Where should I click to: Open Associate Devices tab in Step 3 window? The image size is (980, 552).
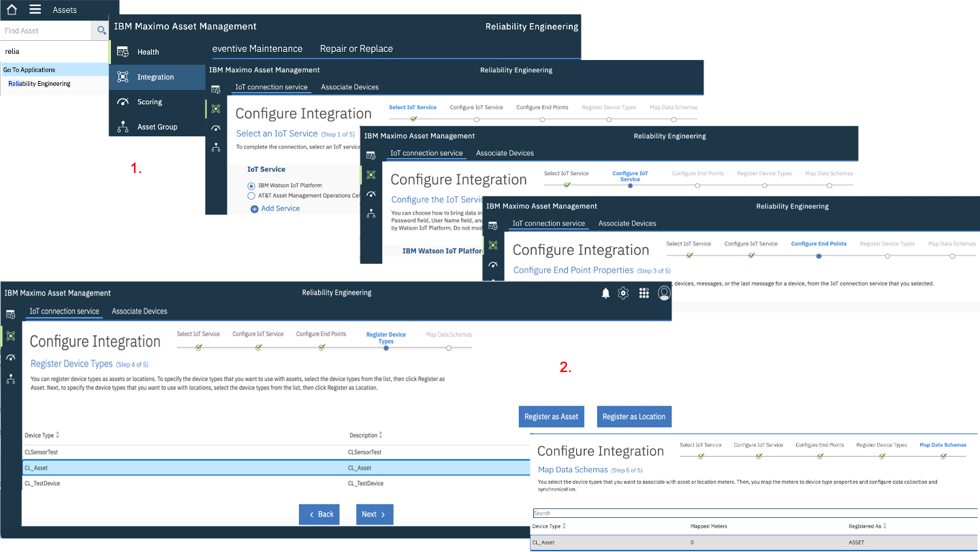pos(627,224)
